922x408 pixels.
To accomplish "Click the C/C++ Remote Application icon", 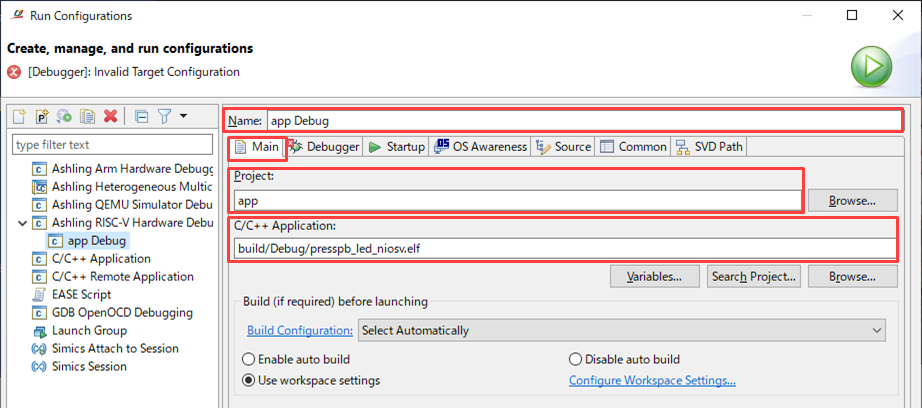I will (x=39, y=277).
